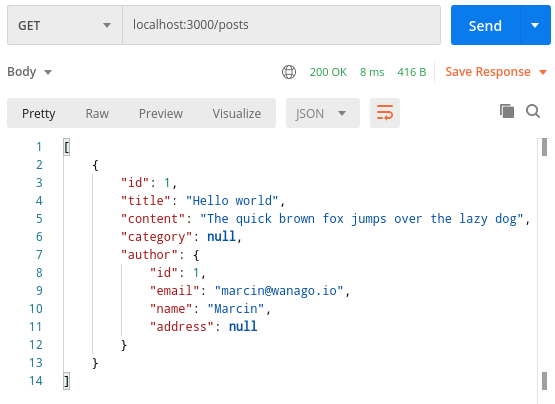Click the localhost:3000/posts URL field
The height and width of the screenshot is (404, 555).
[x=281, y=25]
